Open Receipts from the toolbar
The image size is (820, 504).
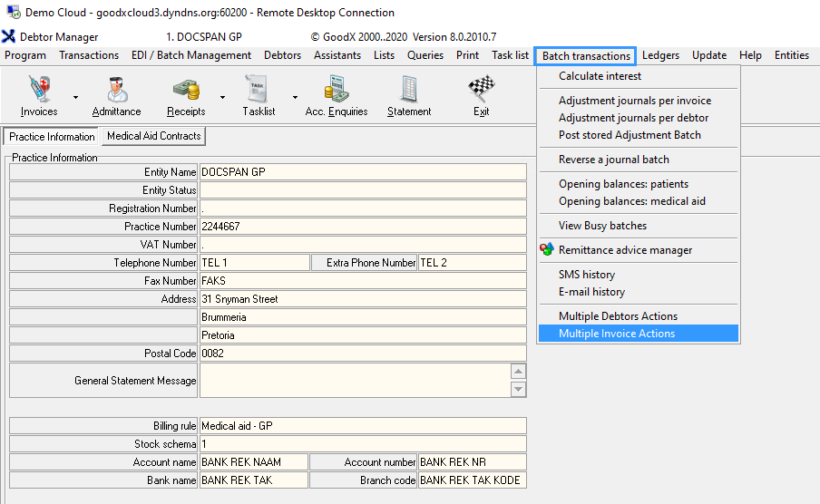tap(186, 95)
